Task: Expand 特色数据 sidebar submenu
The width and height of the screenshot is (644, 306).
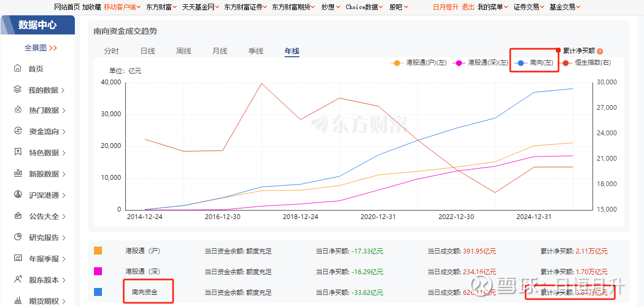Action: click(63, 153)
